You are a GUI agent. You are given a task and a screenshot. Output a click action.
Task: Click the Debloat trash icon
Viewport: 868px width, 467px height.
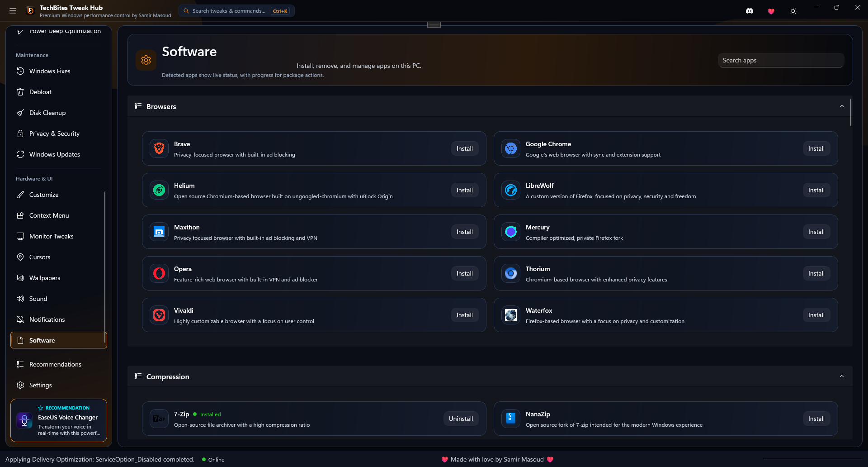pos(20,92)
